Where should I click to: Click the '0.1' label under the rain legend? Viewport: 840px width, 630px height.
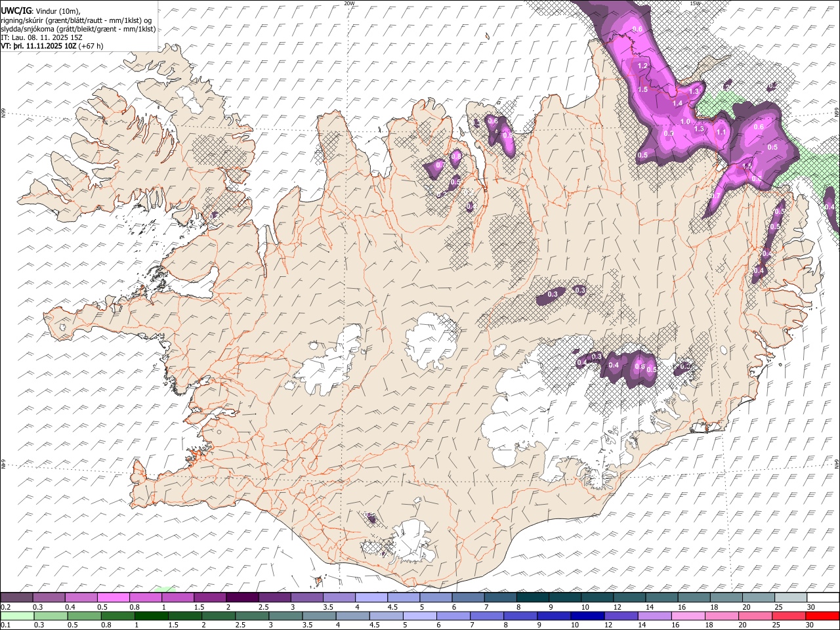[x=5, y=625]
